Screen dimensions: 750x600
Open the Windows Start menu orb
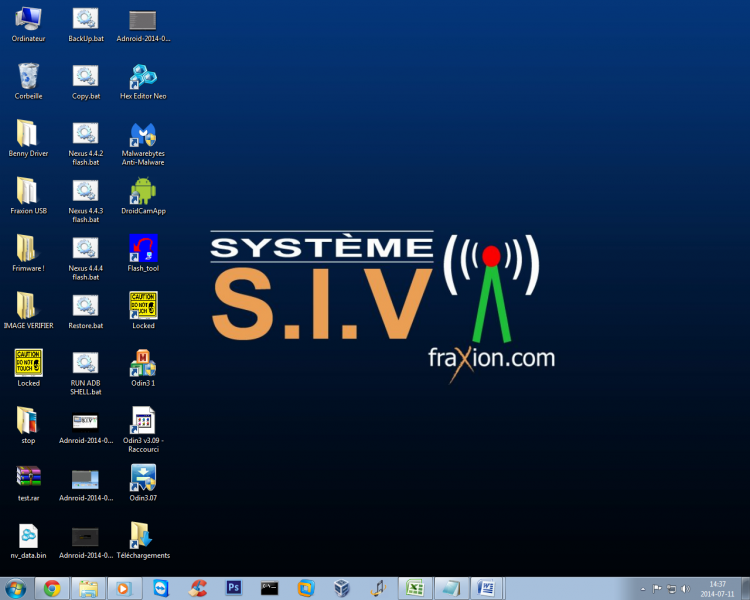coord(15,589)
